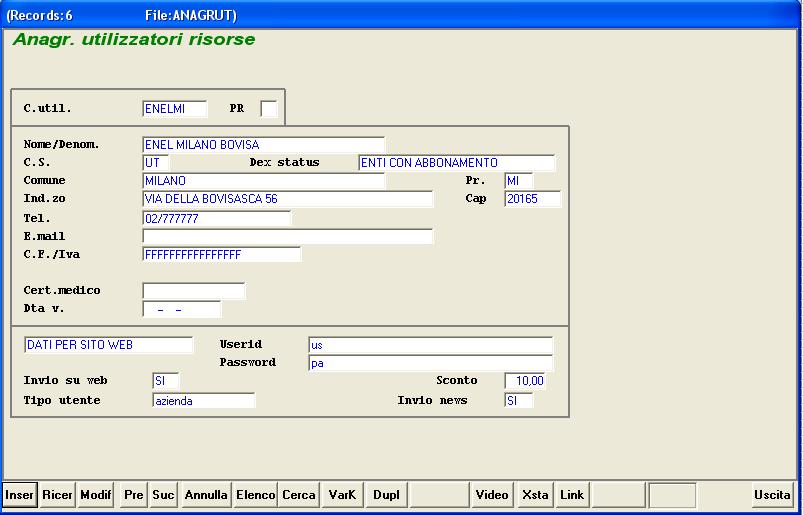Open the Link button
The width and height of the screenshot is (803, 515).
pyautogui.click(x=572, y=495)
